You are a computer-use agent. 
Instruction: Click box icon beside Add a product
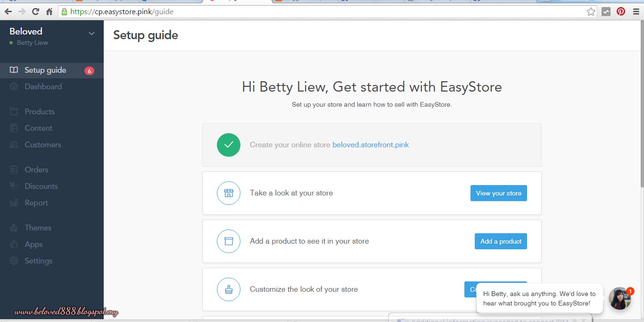click(229, 241)
